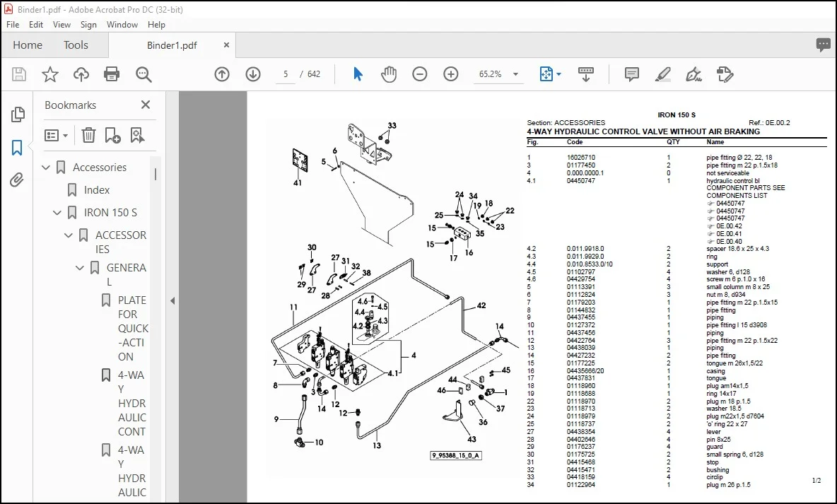Click the page number input field

pyautogui.click(x=286, y=74)
